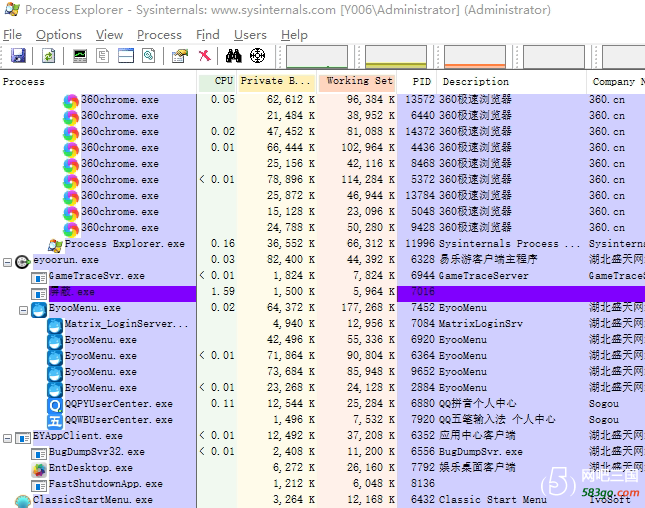
Task: Toggle the lower pane toolbar icon
Action: pos(126,56)
